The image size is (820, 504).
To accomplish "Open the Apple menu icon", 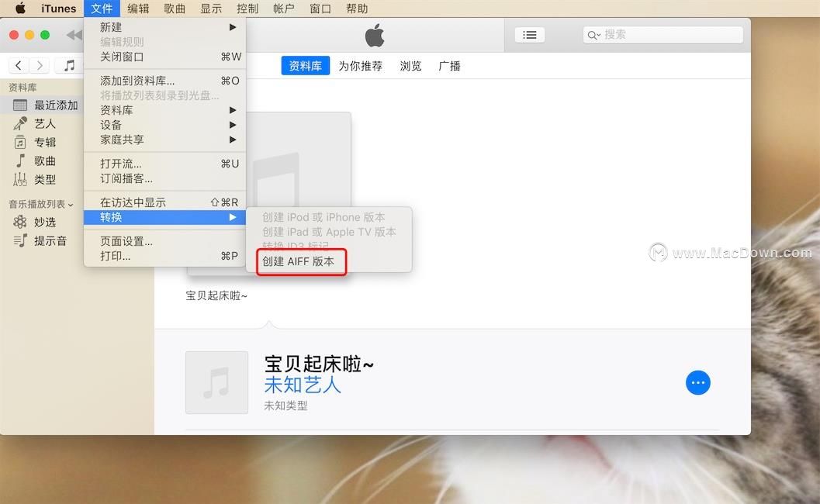I will click(20, 9).
